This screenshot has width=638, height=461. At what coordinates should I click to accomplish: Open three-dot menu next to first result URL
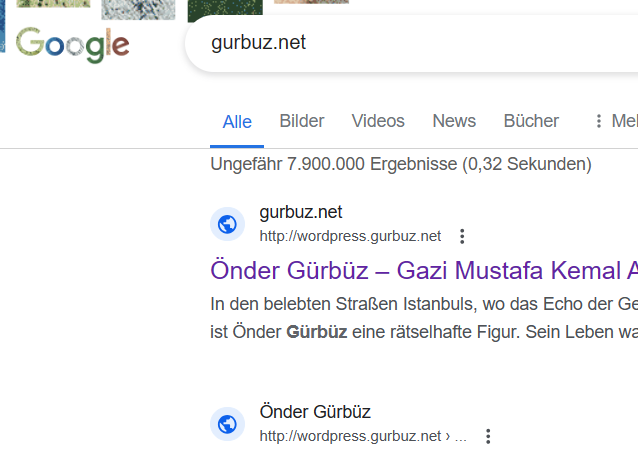(462, 236)
